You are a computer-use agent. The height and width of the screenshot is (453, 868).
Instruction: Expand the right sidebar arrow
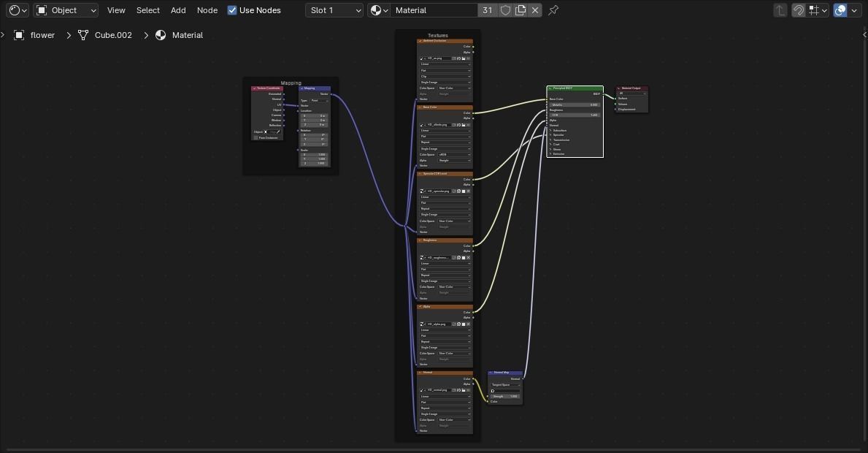click(864, 34)
